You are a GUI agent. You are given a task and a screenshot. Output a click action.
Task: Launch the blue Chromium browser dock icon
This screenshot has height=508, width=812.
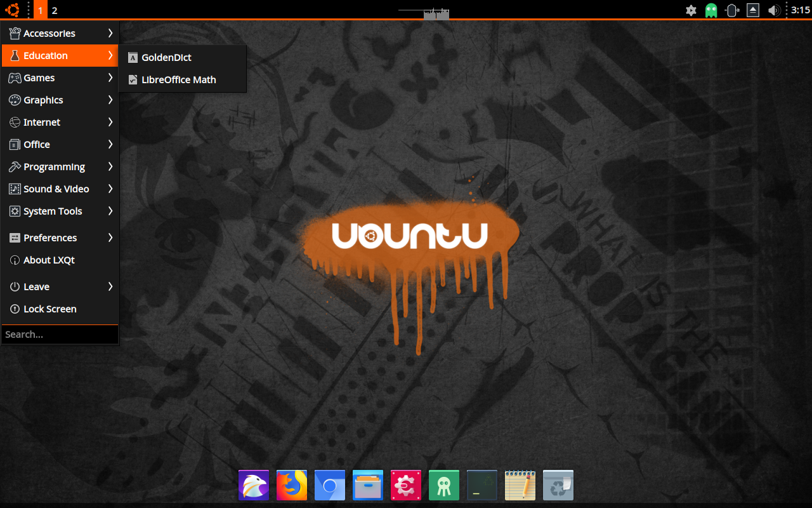330,485
